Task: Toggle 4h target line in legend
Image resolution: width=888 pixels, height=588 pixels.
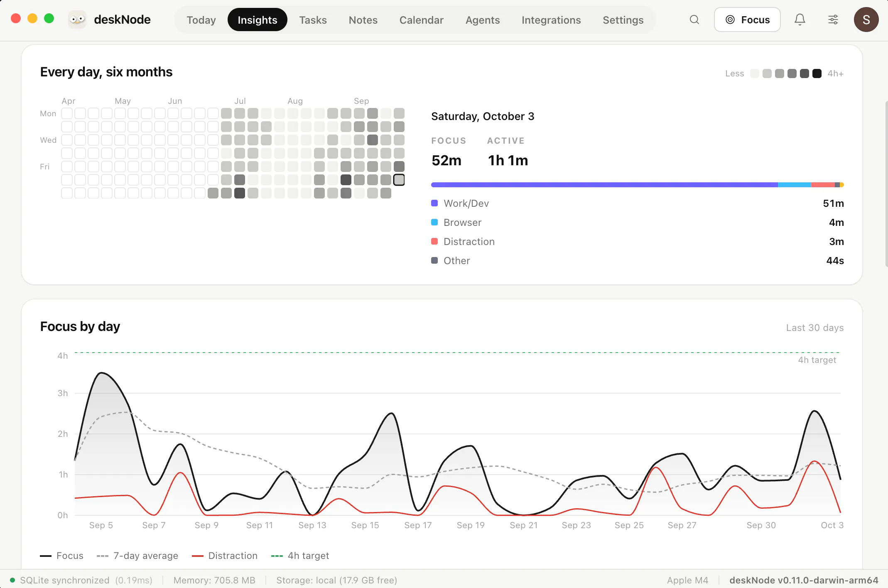Action: point(300,556)
